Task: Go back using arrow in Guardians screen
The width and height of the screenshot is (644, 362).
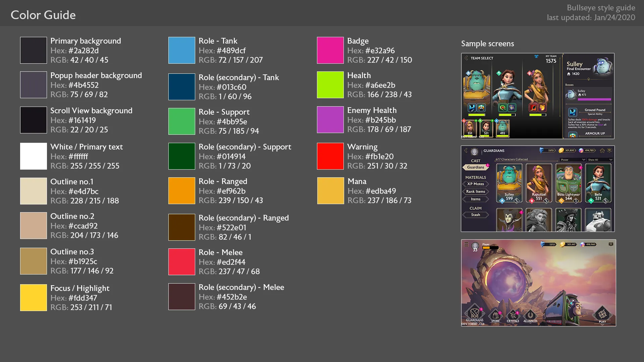Action: click(466, 150)
